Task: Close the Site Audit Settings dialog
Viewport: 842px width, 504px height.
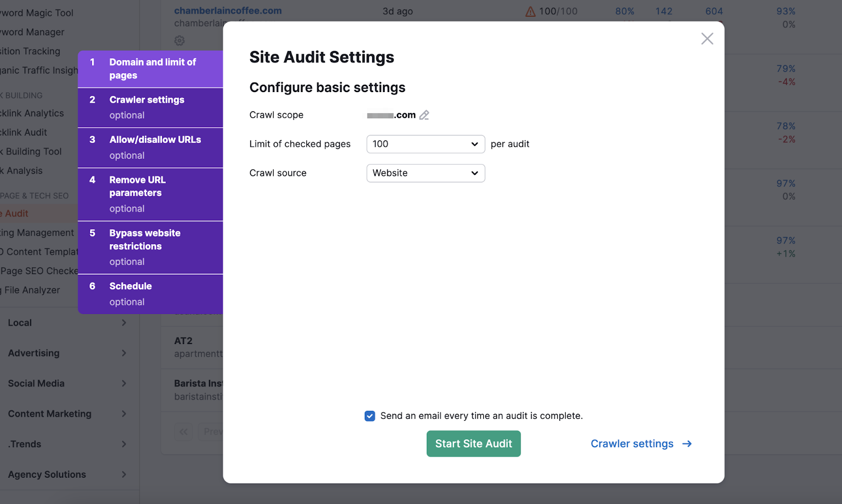Action: coord(707,38)
